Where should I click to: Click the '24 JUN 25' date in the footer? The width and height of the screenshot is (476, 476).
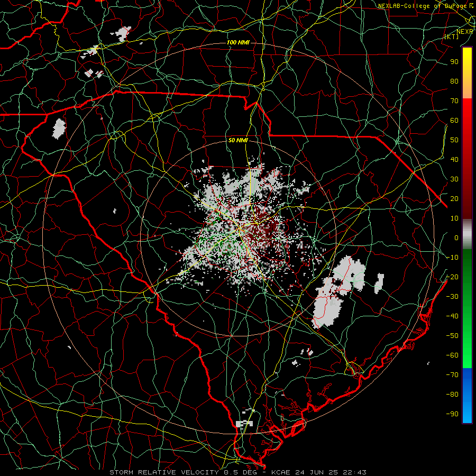click(317, 472)
